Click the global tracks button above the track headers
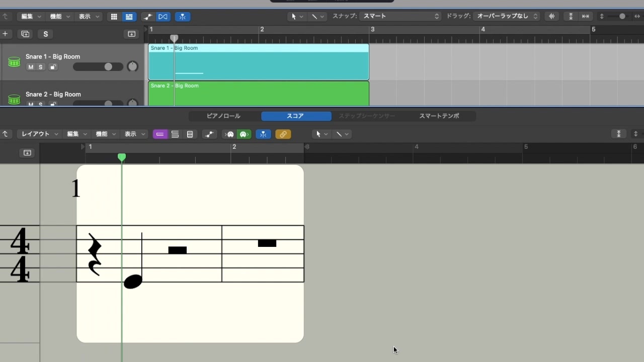The image size is (644, 362). point(131,34)
